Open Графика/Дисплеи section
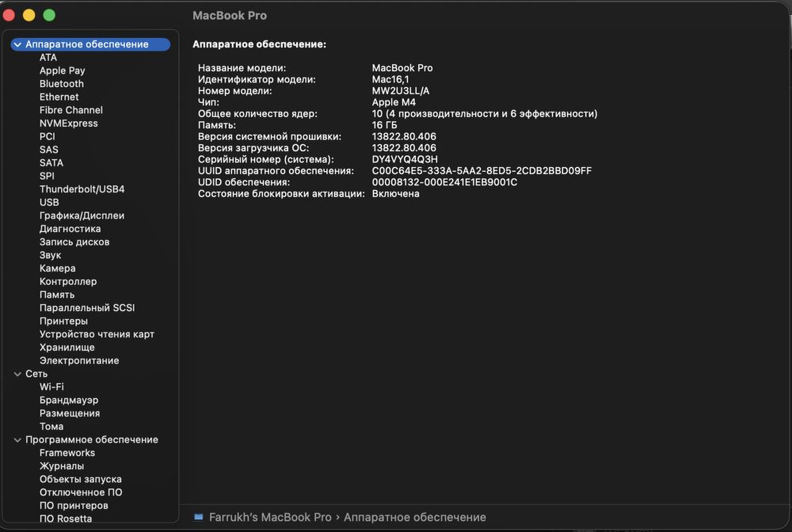Viewport: 792px width, 532px height. (x=82, y=215)
